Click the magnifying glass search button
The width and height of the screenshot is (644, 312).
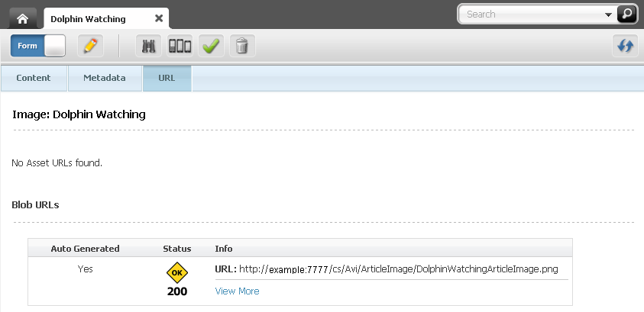tap(626, 14)
